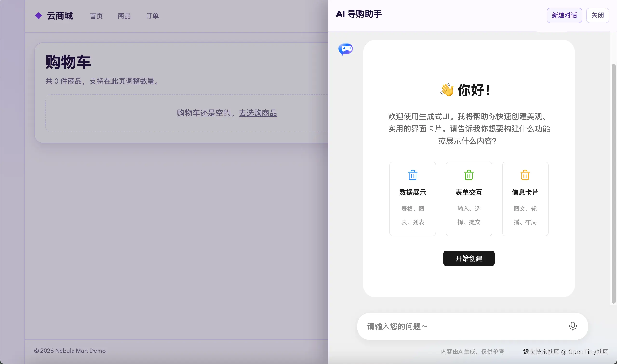Select the 表单交互 card description text
This screenshot has height=364, width=617.
tap(469, 215)
